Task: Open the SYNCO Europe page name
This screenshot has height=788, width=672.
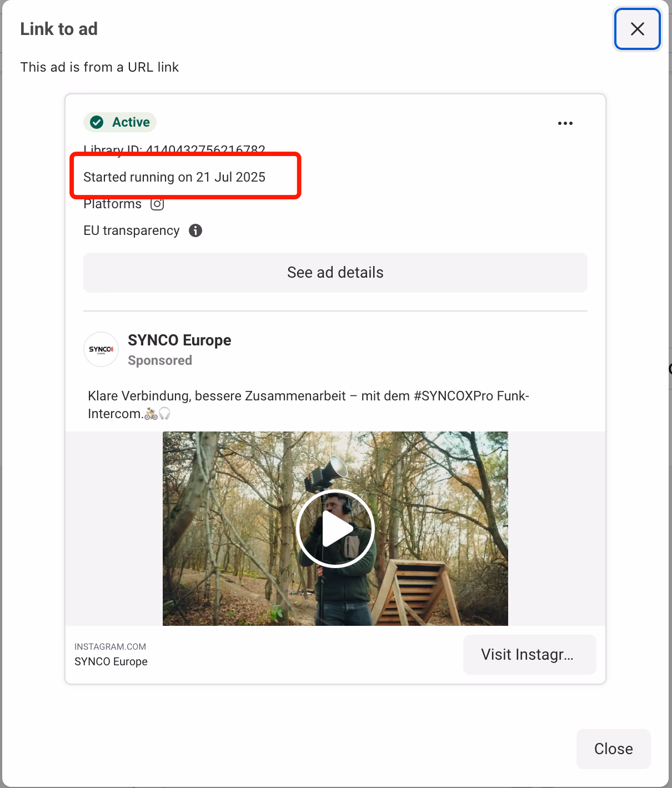Action: pos(179,340)
